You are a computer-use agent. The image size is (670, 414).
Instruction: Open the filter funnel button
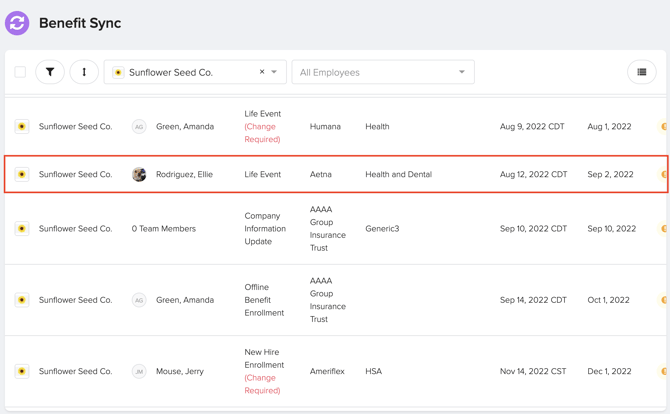pos(50,72)
